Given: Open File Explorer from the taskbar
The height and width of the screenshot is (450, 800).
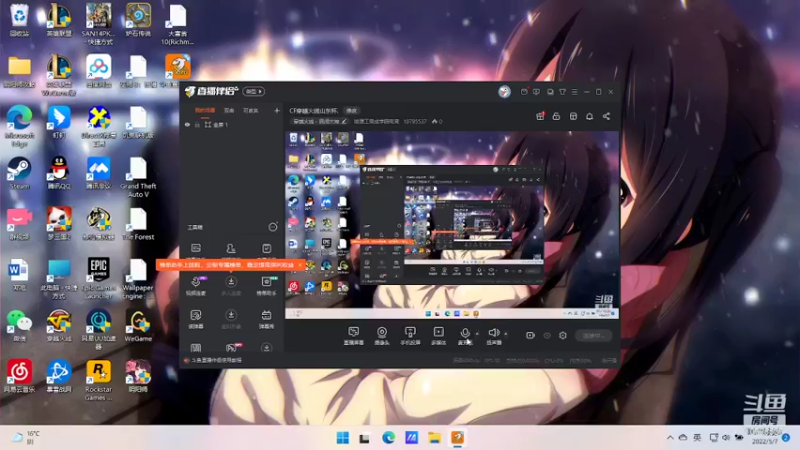Looking at the screenshot, I should point(434,438).
